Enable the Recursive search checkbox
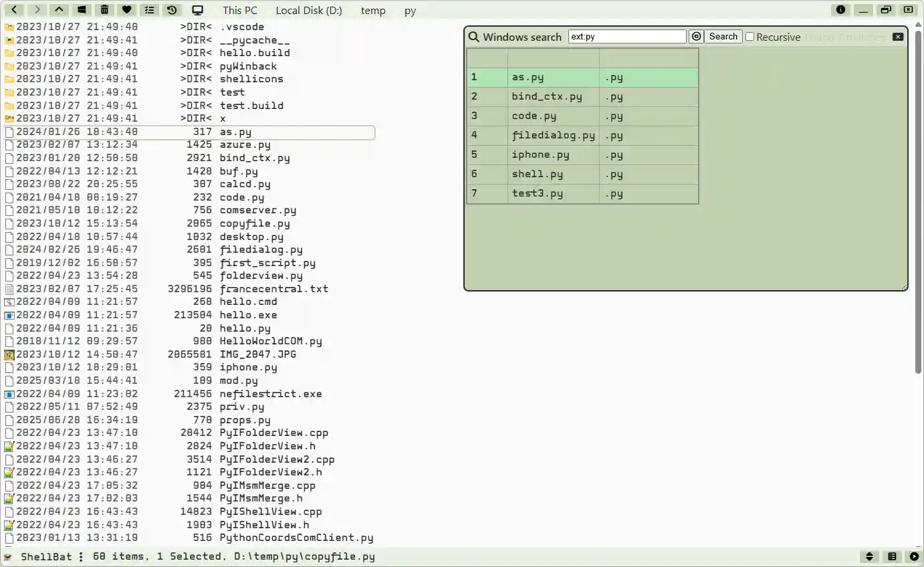924x567 pixels. (x=749, y=37)
